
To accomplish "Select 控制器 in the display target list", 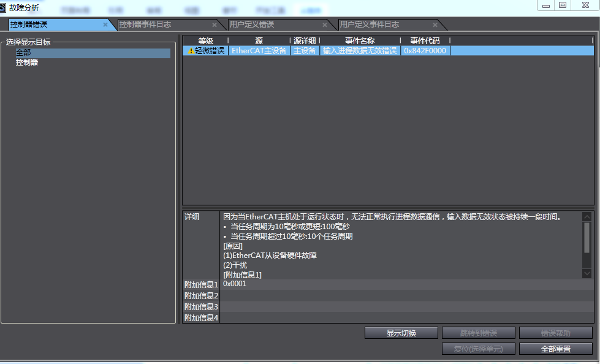I will tap(27, 62).
